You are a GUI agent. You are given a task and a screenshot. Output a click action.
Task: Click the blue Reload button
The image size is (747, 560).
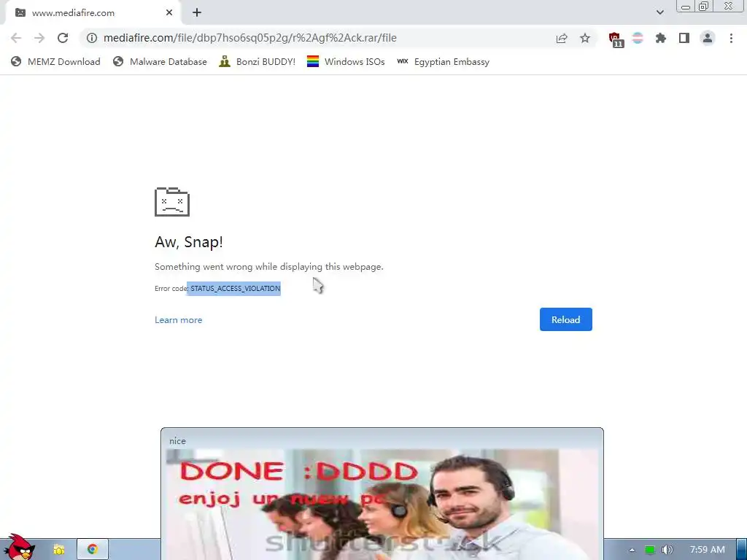(x=565, y=319)
